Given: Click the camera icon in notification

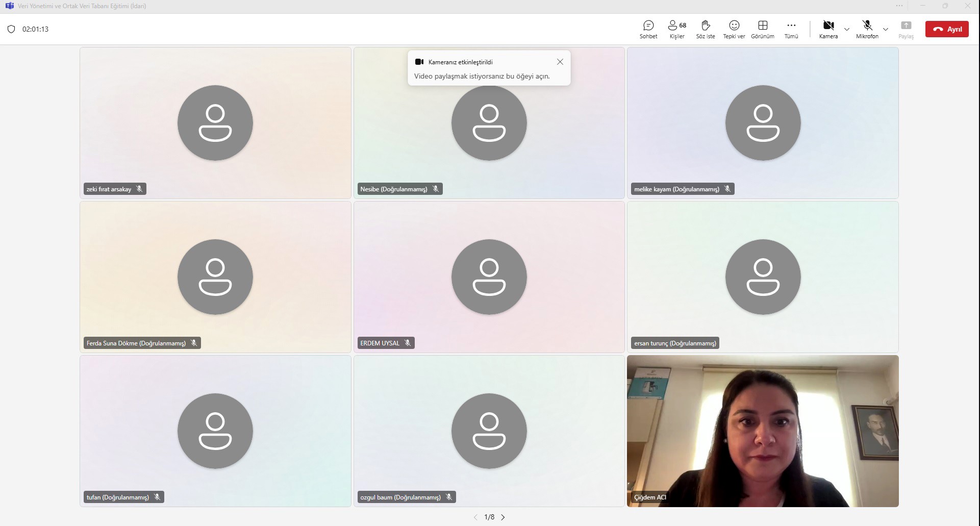Looking at the screenshot, I should point(419,62).
